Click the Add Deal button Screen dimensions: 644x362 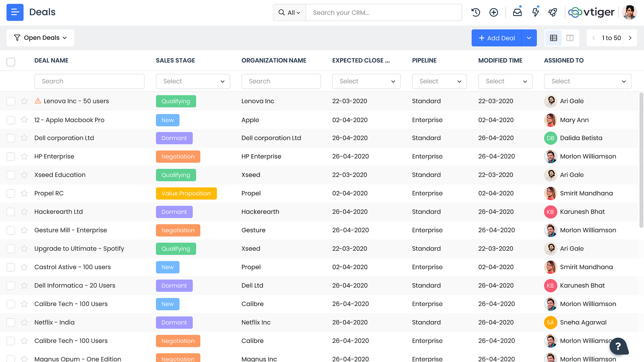(496, 38)
